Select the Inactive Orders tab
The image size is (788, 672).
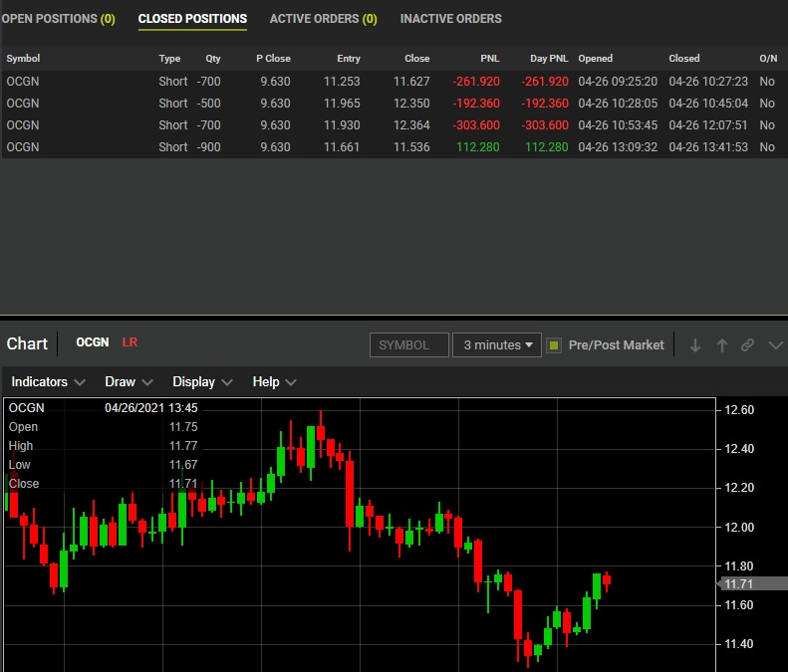click(450, 19)
